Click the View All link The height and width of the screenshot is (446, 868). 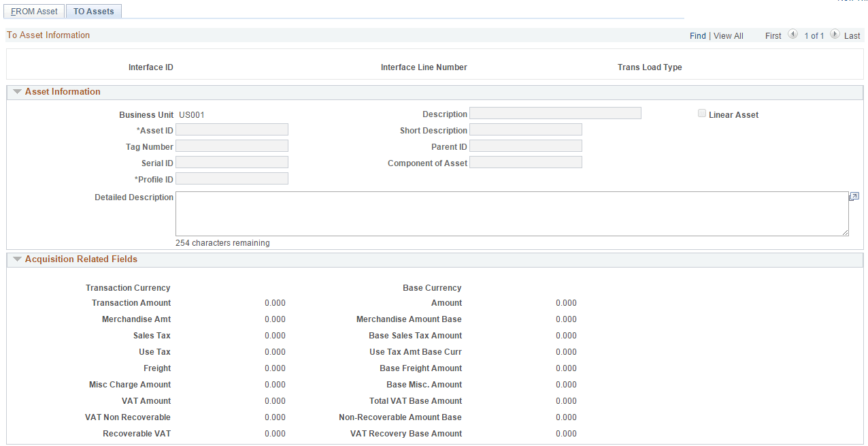(728, 35)
